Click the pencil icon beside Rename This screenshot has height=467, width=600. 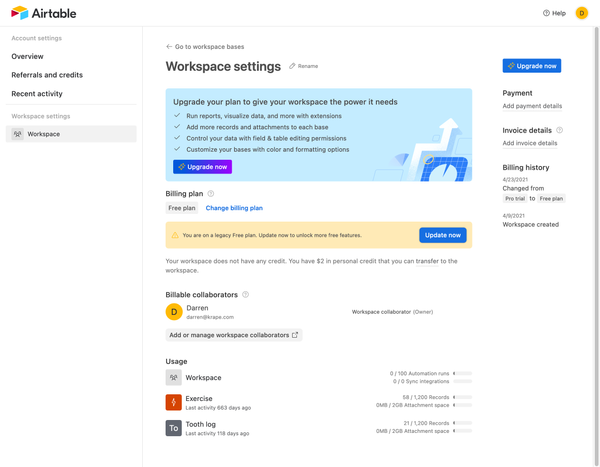pyautogui.click(x=292, y=66)
